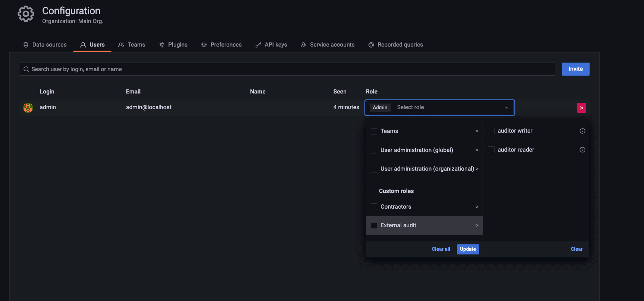Click the Users person icon
This screenshot has height=301, width=644.
pos(83,45)
